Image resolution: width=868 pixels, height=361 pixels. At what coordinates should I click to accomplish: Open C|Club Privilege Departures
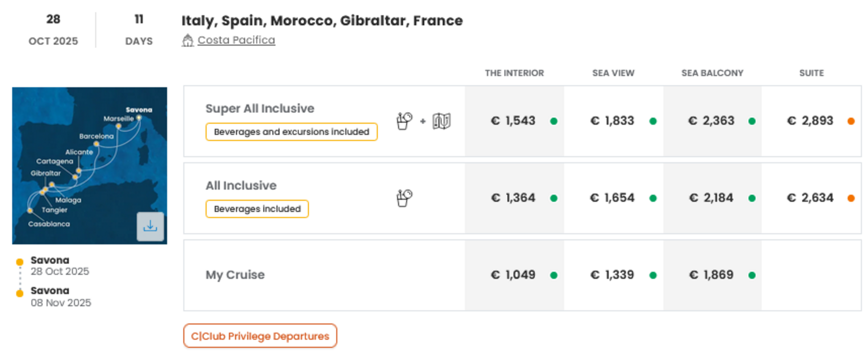(260, 336)
